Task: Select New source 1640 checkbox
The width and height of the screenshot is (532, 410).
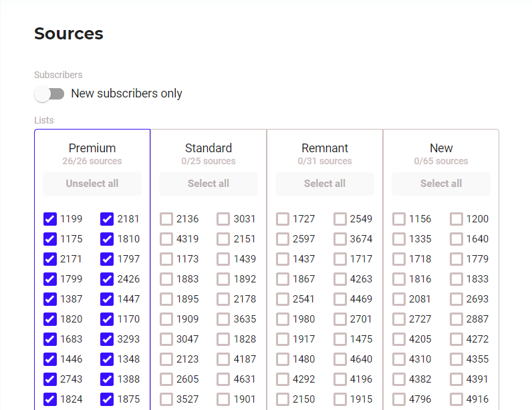Action: (x=456, y=239)
